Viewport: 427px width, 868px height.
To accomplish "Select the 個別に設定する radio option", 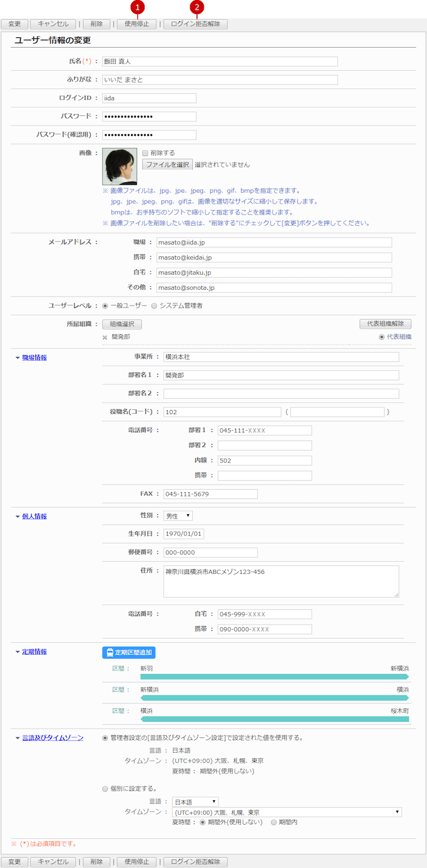I will [x=106, y=789].
